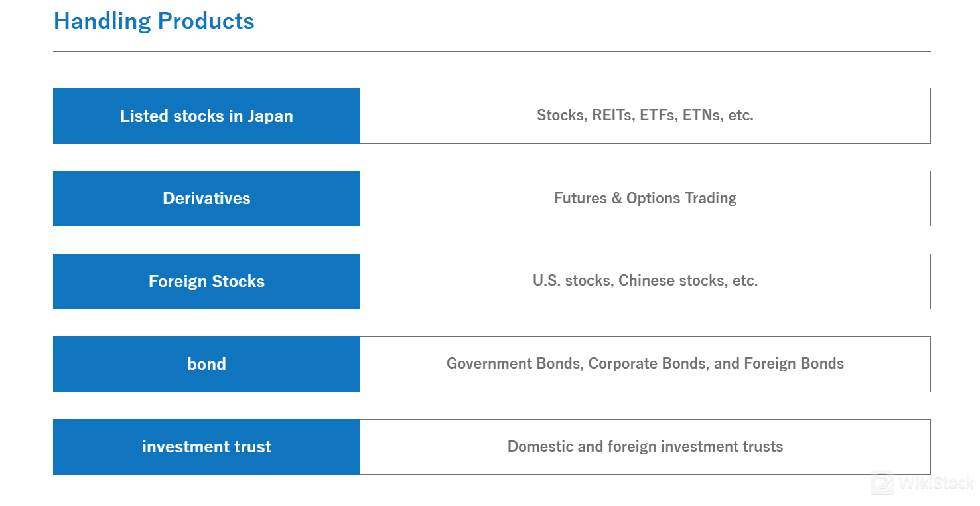This screenshot has height=506, width=980.
Task: Click the word Japan in the first blue cell
Action: [x=270, y=116]
